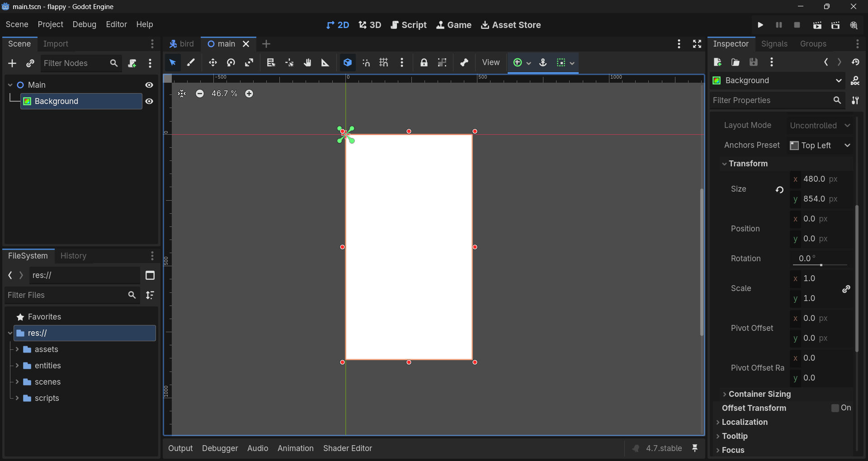Click the pivot change tool

click(289, 63)
